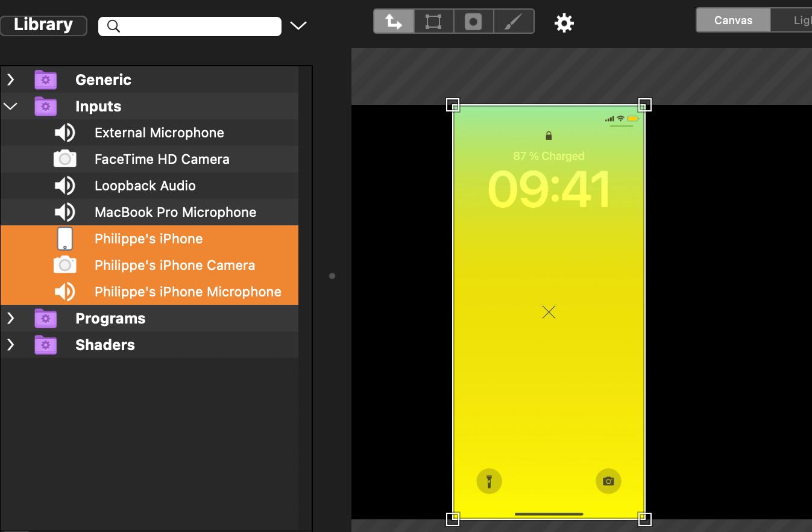Click the library search field
Screen dimensions: 812x532
tap(199, 26)
